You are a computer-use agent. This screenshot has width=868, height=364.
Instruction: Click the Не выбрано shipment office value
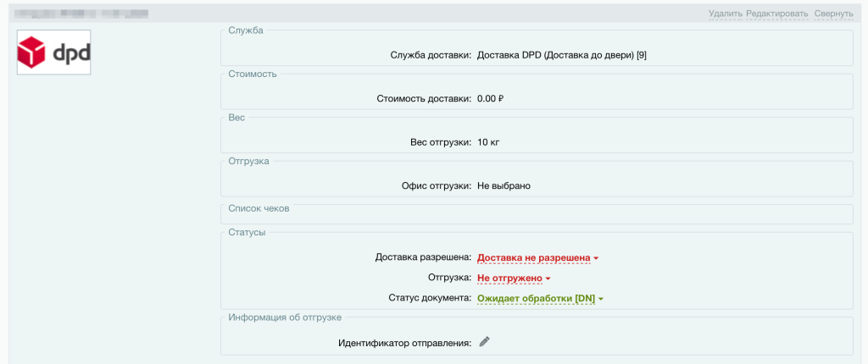(x=504, y=185)
